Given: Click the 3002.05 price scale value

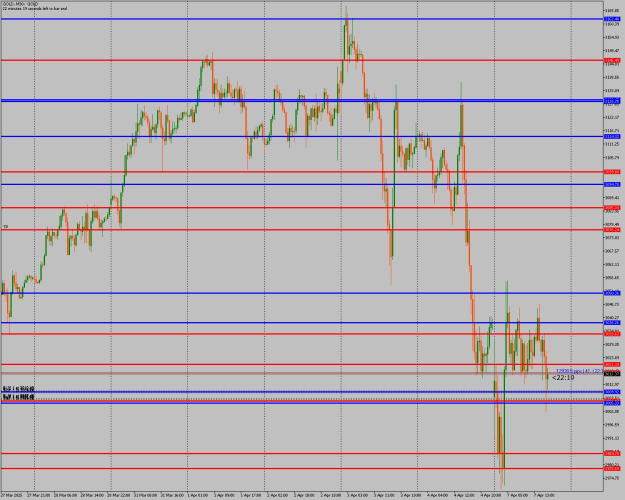Looking at the screenshot, I should 612,411.
